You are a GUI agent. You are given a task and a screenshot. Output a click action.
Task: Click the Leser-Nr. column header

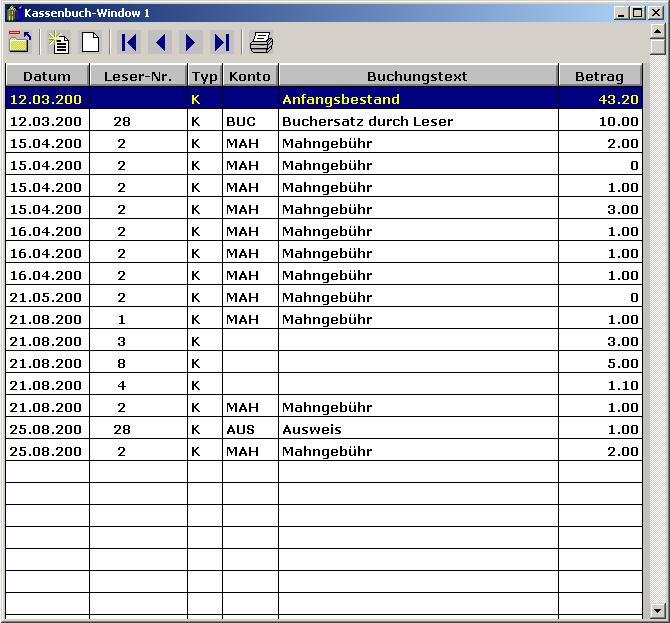(138, 76)
